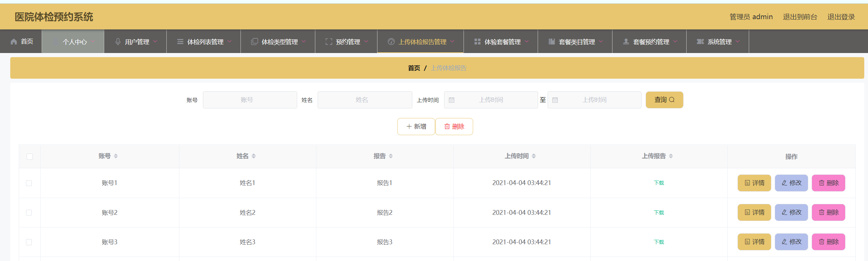Expand the 预约管理 dropdown arrow
Viewport: 868px width, 261px height.
coord(366,42)
